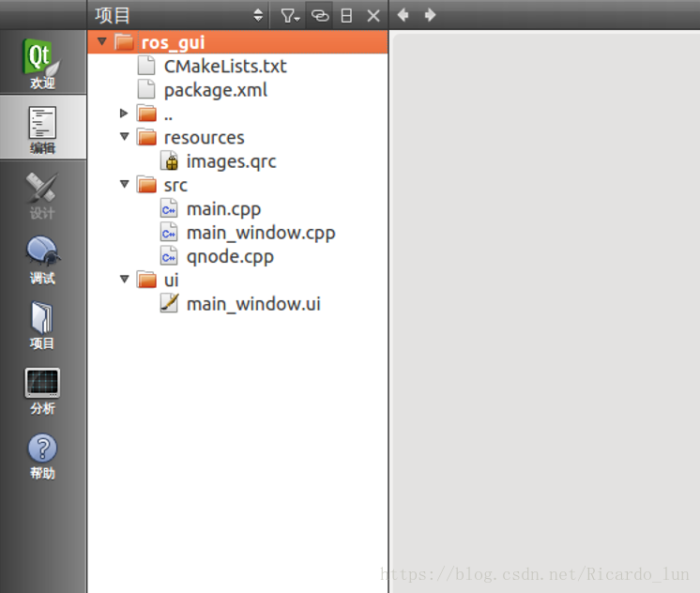The image size is (700, 593).
Task: Click the '..' folder icon
Action: (x=147, y=114)
